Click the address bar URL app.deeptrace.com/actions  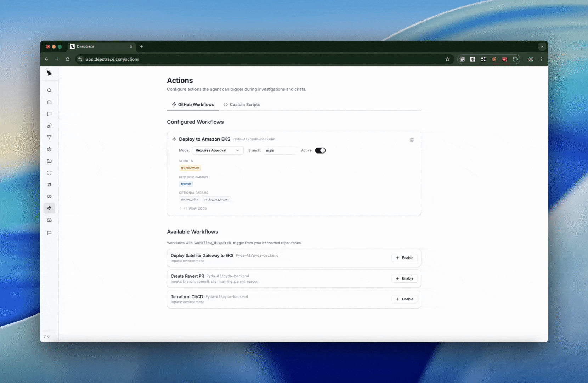[x=113, y=59]
